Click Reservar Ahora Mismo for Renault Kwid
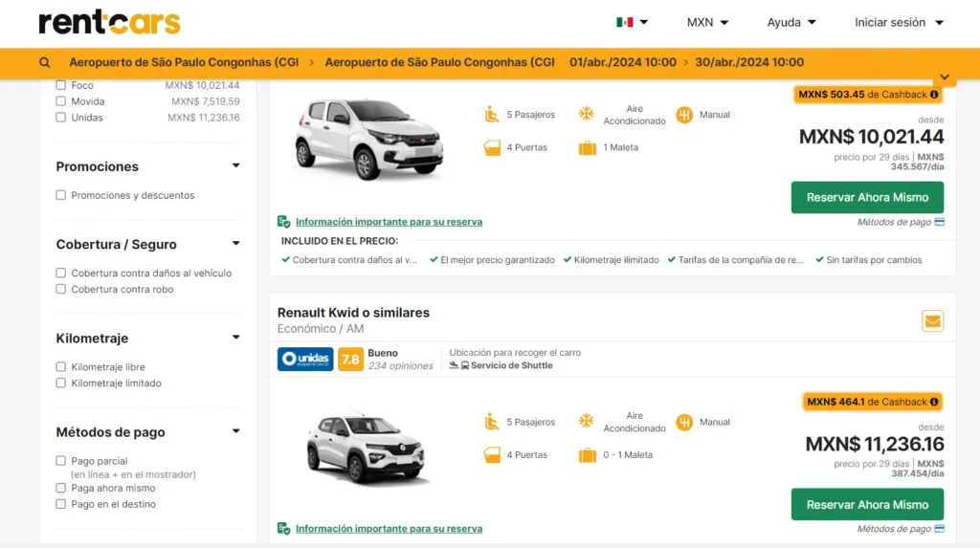This screenshot has height=548, width=980. click(x=867, y=505)
